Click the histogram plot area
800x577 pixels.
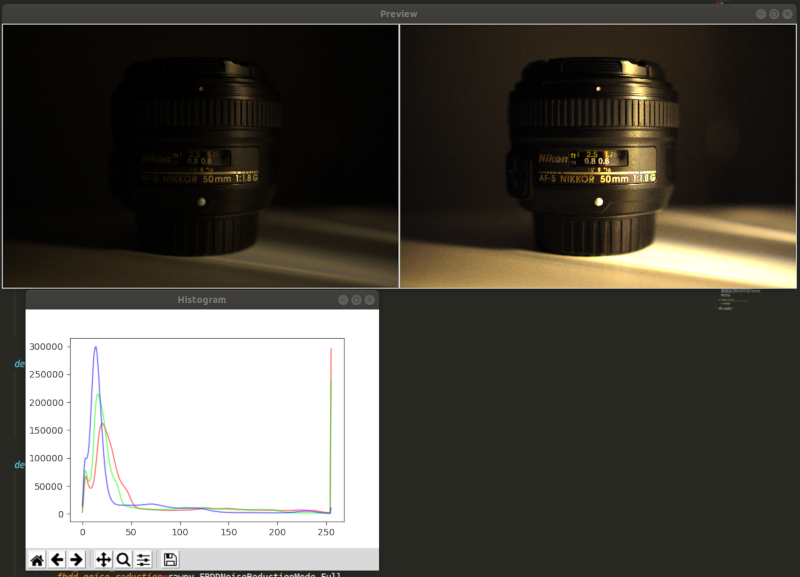click(x=207, y=430)
